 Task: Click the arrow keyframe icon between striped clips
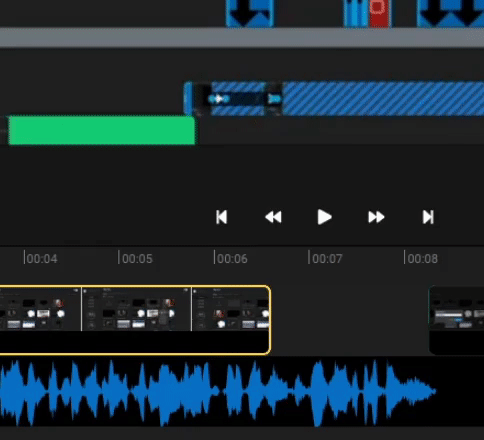[275, 99]
